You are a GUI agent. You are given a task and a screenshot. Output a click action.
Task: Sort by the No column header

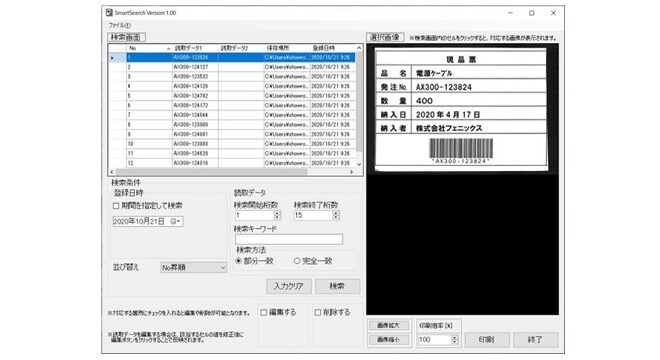(x=149, y=48)
